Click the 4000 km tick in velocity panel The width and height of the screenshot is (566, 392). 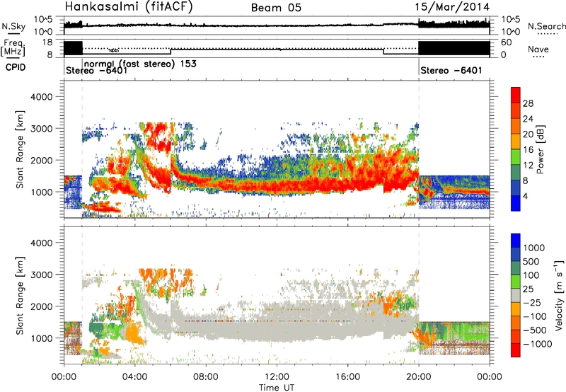pyautogui.click(x=41, y=243)
